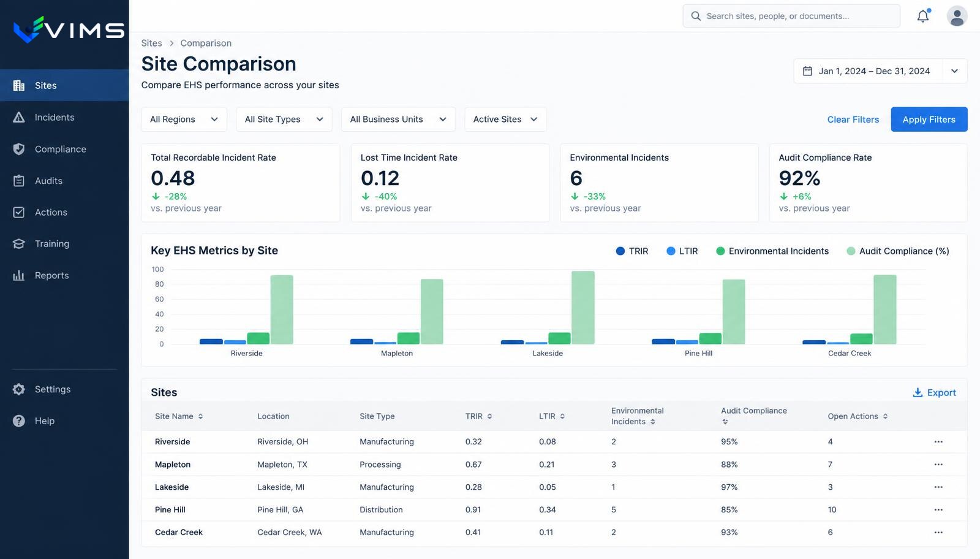Open row actions menu for Mapleton
The image size is (980, 559).
[938, 464]
